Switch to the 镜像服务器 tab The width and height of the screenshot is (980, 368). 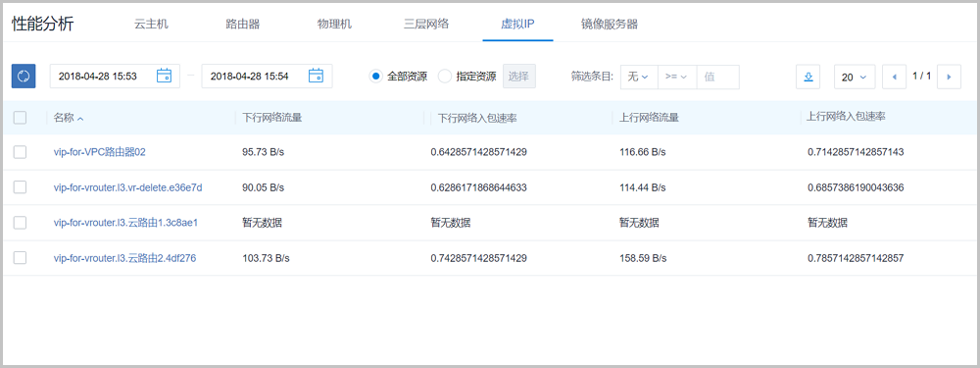coord(610,25)
